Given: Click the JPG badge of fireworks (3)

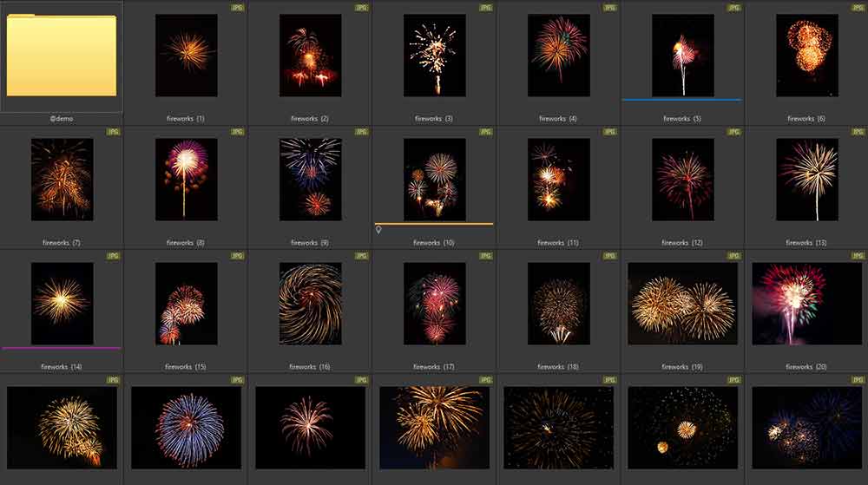Looking at the screenshot, I should [x=485, y=8].
